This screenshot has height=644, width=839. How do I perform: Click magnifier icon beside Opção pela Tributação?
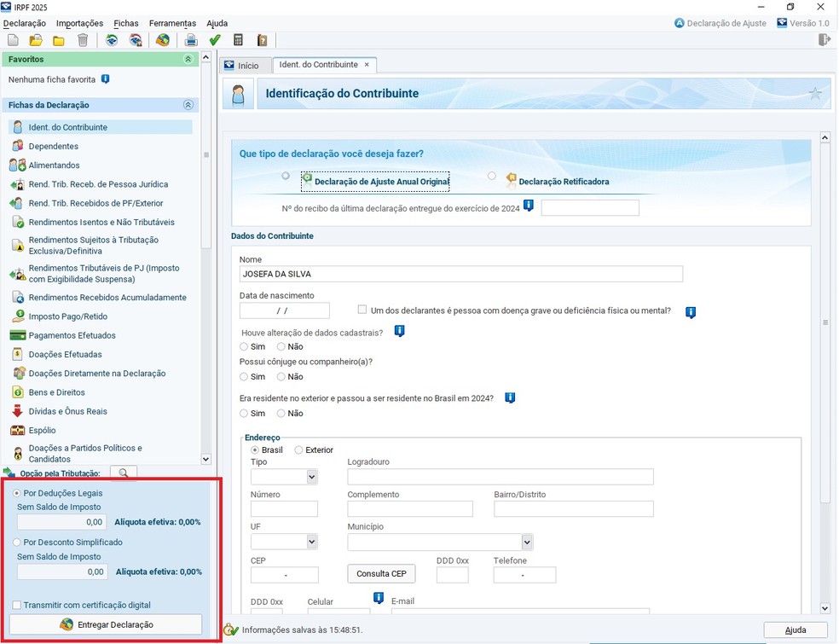pos(123,473)
